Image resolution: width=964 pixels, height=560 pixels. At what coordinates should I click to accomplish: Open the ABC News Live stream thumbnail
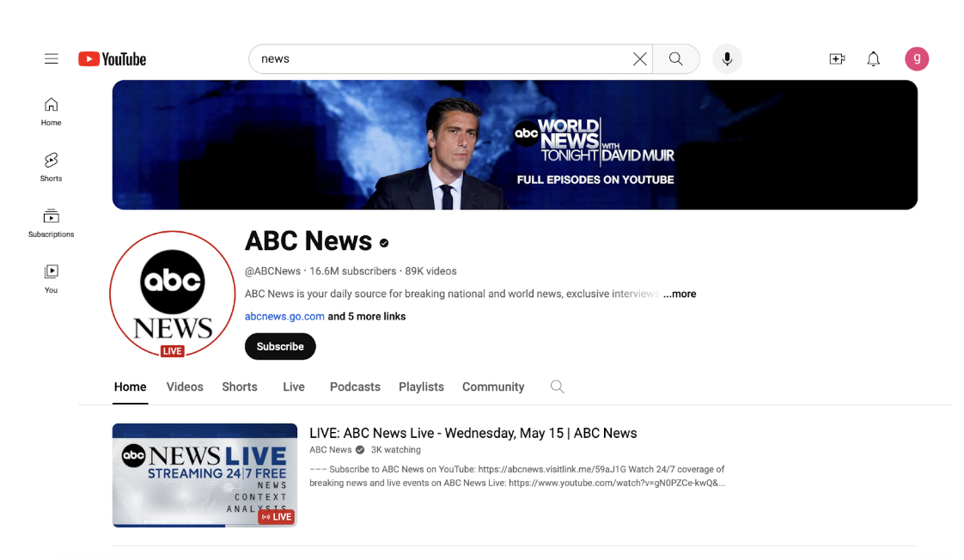coord(204,475)
